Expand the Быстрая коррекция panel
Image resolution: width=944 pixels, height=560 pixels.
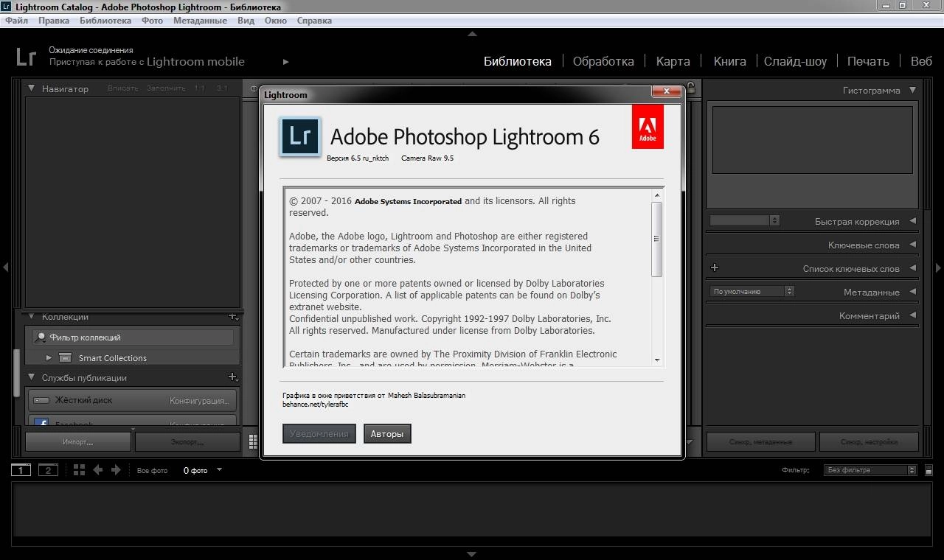(912, 221)
